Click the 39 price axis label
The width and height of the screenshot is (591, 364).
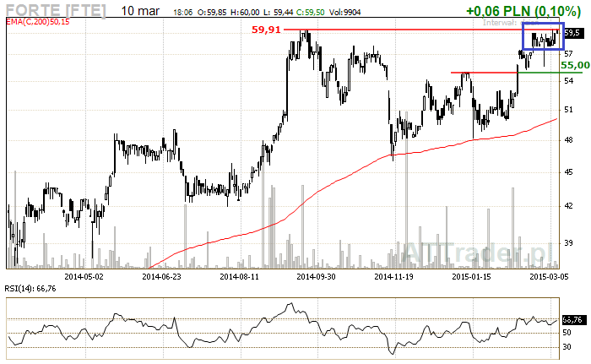[x=568, y=243]
